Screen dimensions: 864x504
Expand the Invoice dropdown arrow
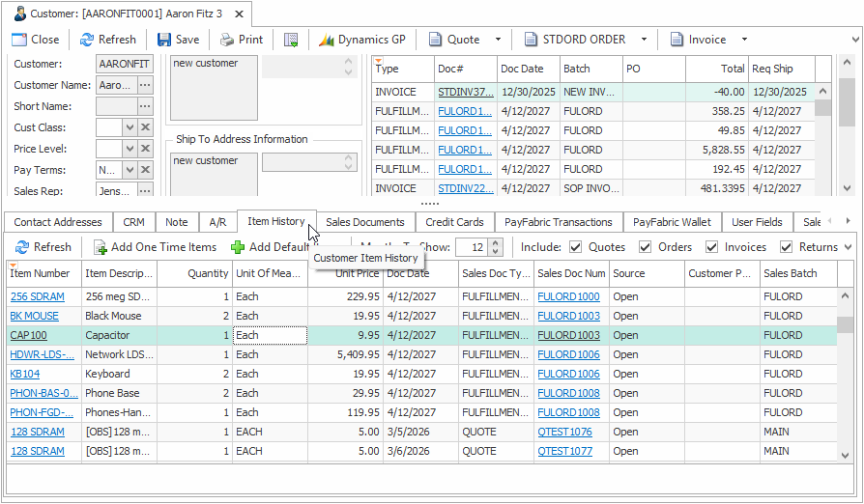pos(744,40)
